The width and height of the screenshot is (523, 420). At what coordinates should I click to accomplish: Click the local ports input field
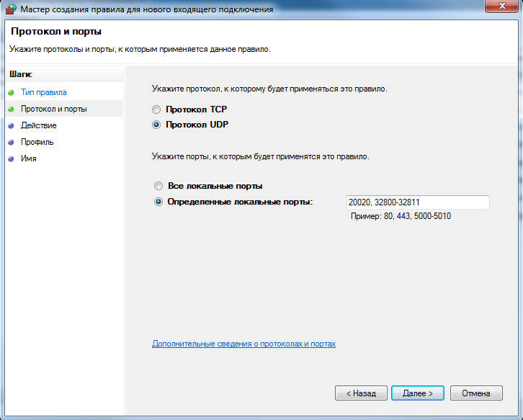point(418,202)
